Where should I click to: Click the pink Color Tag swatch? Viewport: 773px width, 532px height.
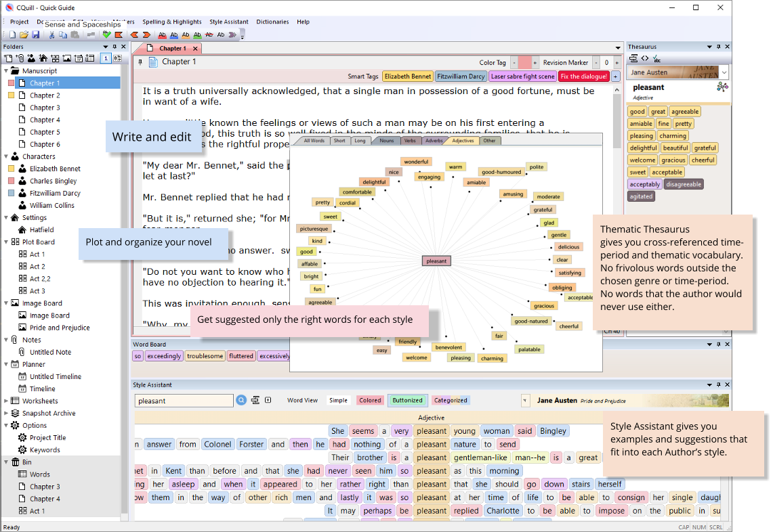tap(525, 62)
